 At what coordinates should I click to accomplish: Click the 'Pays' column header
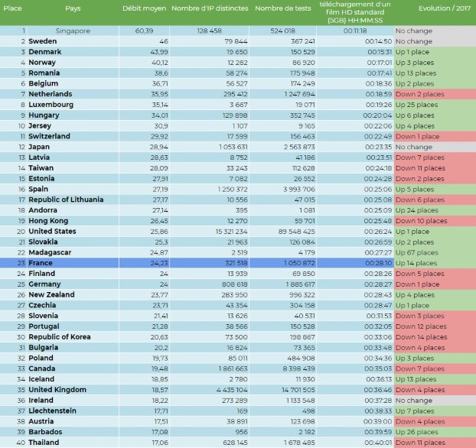click(73, 8)
